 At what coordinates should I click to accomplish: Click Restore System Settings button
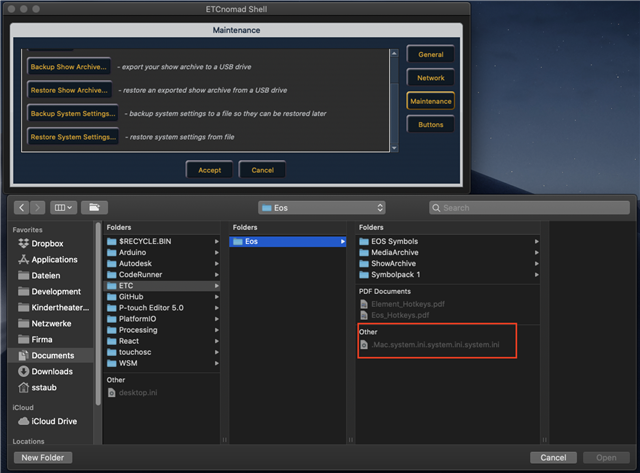73,137
